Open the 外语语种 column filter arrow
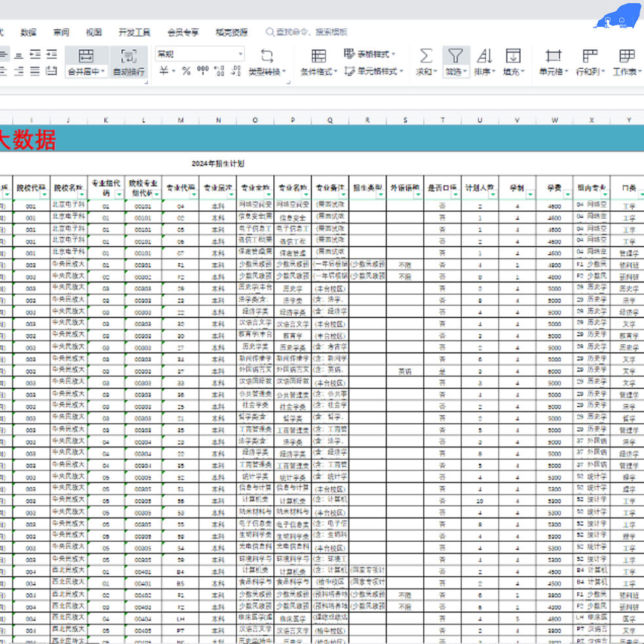Viewport: 644px width, 644px height. (x=418, y=195)
